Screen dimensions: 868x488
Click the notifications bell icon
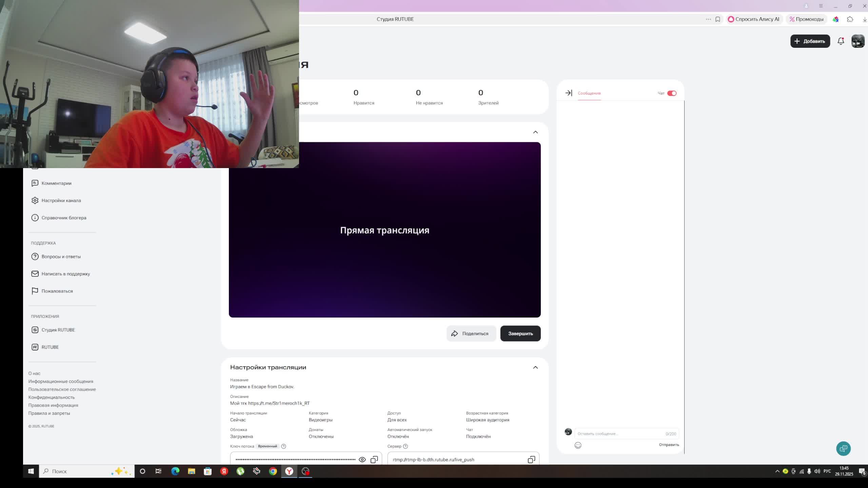coord(841,41)
